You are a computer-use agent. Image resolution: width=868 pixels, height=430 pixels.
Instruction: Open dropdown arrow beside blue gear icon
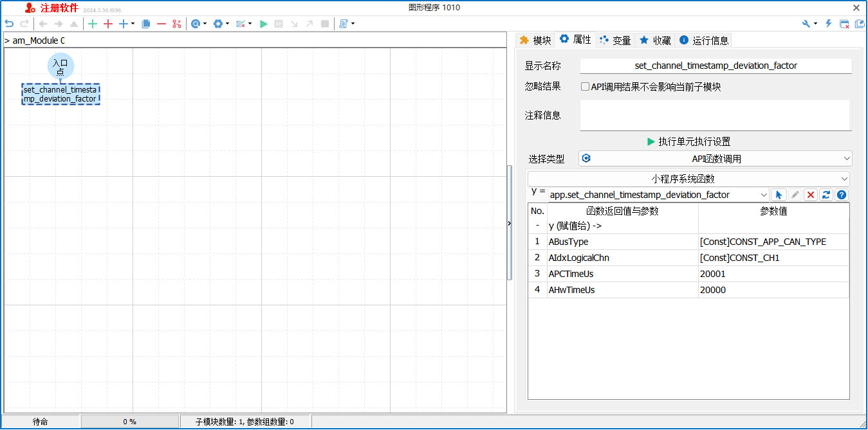coord(227,24)
